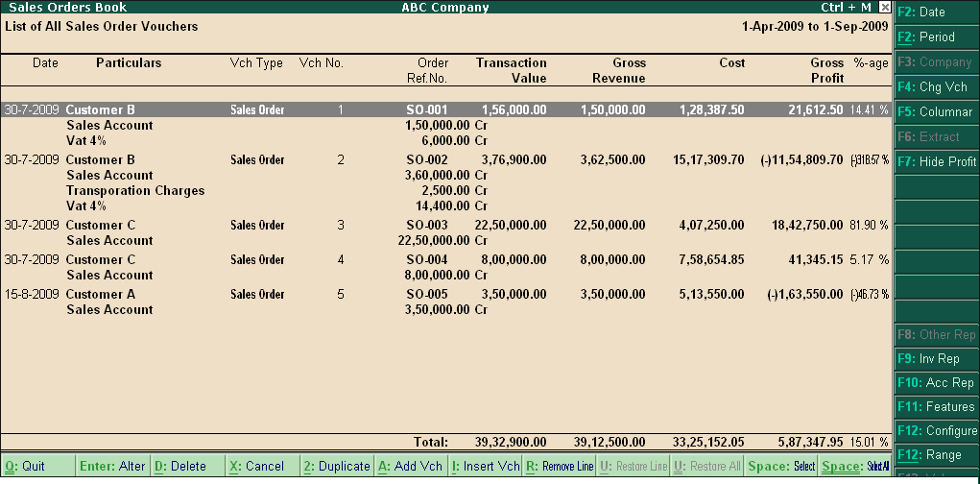Close the Sales Orders Book screen with X
Image resolution: width=980 pixels, height=484 pixels.
[x=884, y=7]
